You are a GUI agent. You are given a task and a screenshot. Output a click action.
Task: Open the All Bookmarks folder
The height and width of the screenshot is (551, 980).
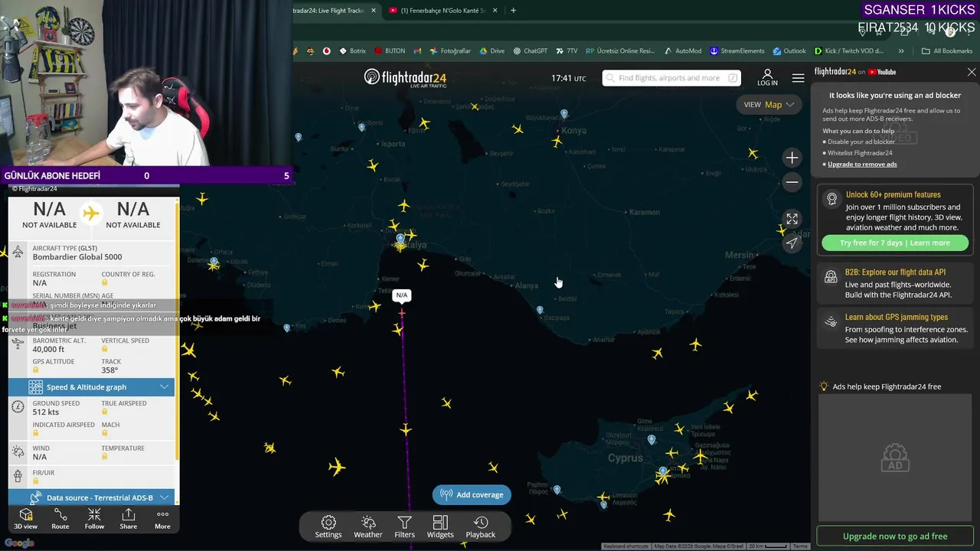coord(947,51)
